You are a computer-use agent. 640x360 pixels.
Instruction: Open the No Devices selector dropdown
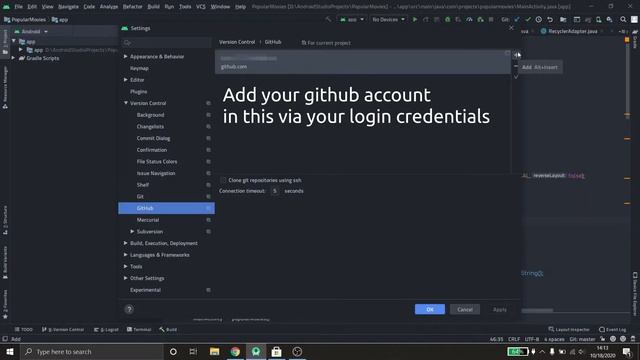point(388,19)
